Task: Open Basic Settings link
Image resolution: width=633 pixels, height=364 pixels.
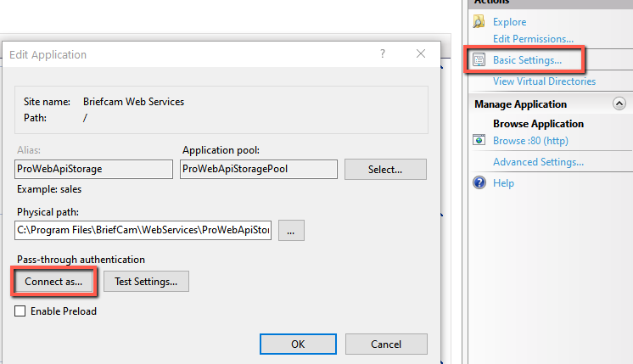Action: [527, 60]
